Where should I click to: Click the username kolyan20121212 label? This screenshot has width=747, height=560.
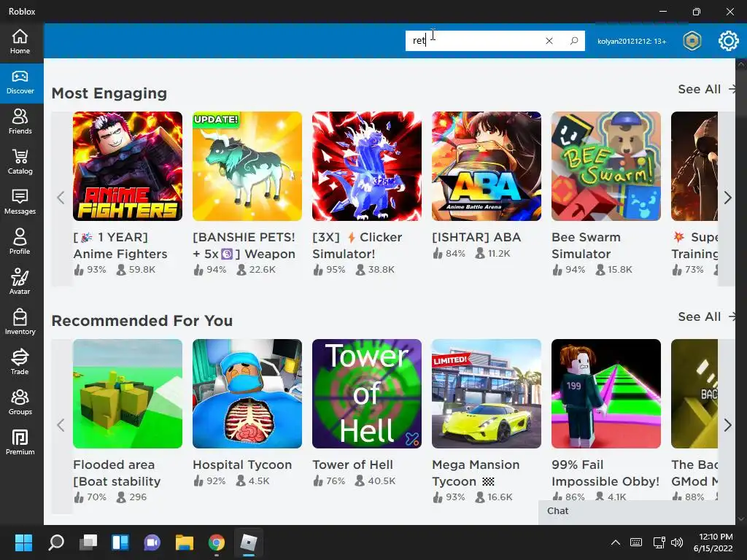pos(632,42)
